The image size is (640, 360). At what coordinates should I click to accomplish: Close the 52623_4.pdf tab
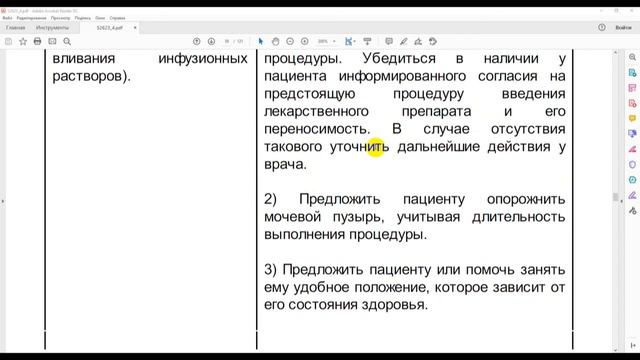[135, 28]
